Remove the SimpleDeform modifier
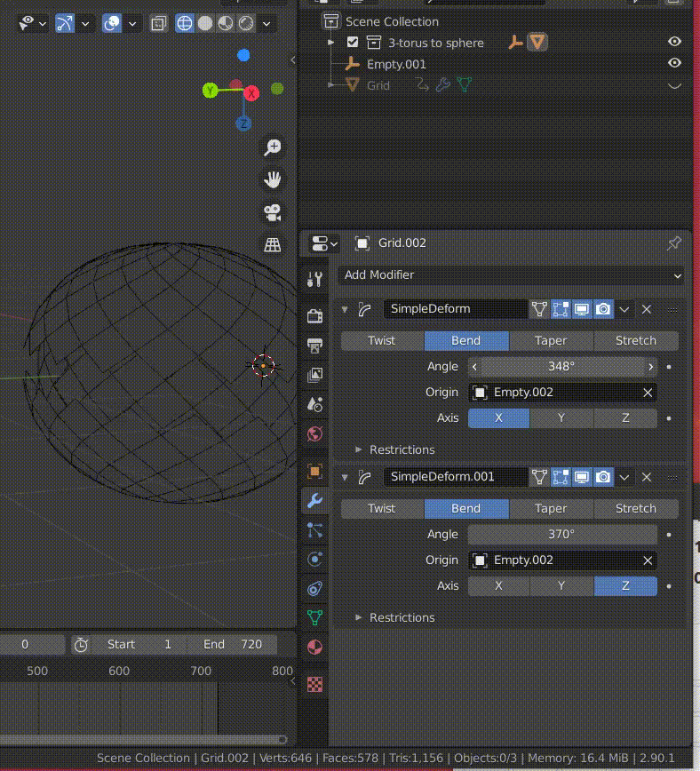This screenshot has width=700, height=771. [x=647, y=309]
